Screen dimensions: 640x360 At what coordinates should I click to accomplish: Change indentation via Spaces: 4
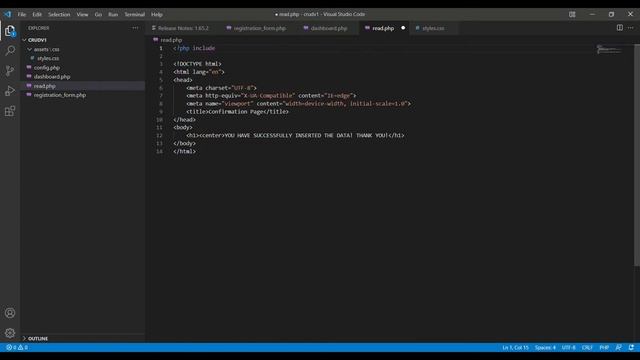545,348
